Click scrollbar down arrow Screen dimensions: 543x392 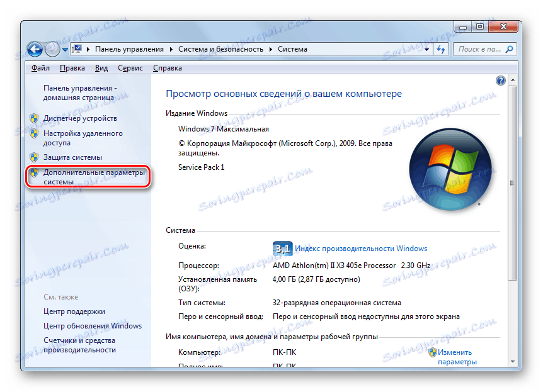[513, 362]
